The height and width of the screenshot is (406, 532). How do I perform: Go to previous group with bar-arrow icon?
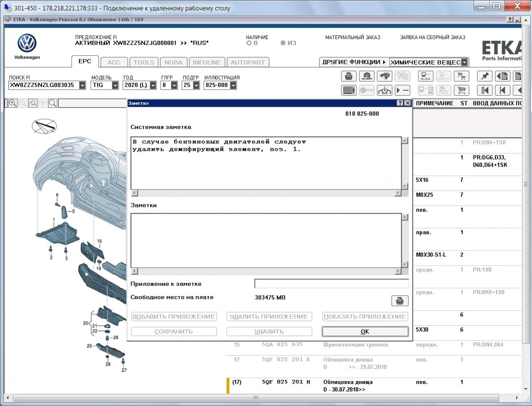point(502,90)
